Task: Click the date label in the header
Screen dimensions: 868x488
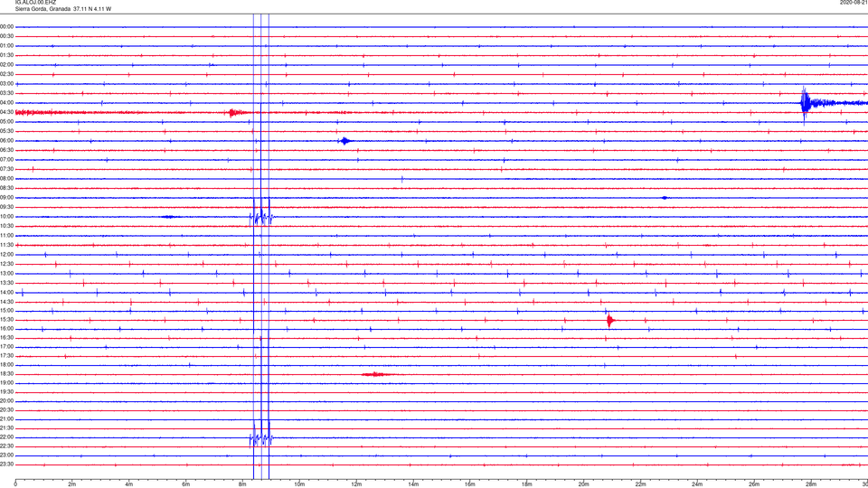Action: click(x=854, y=2)
